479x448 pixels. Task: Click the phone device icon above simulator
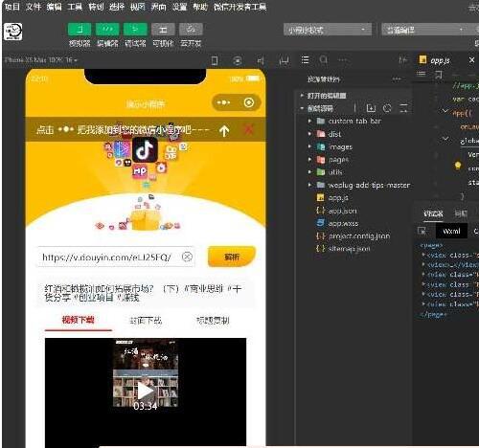215,60
